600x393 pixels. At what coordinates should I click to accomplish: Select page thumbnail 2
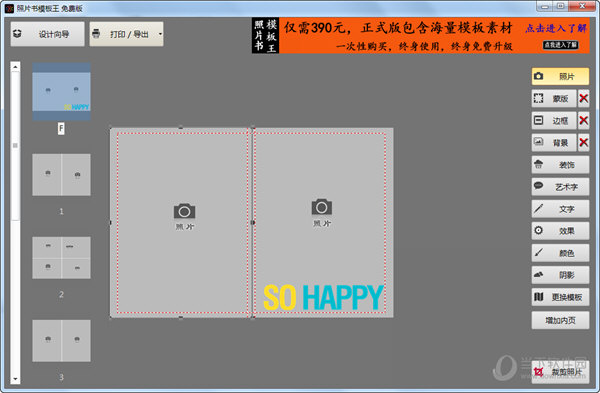tap(61, 258)
